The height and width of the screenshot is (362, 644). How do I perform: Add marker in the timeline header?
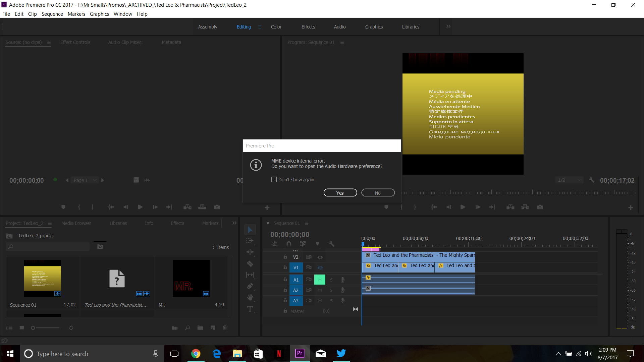tap(317, 244)
